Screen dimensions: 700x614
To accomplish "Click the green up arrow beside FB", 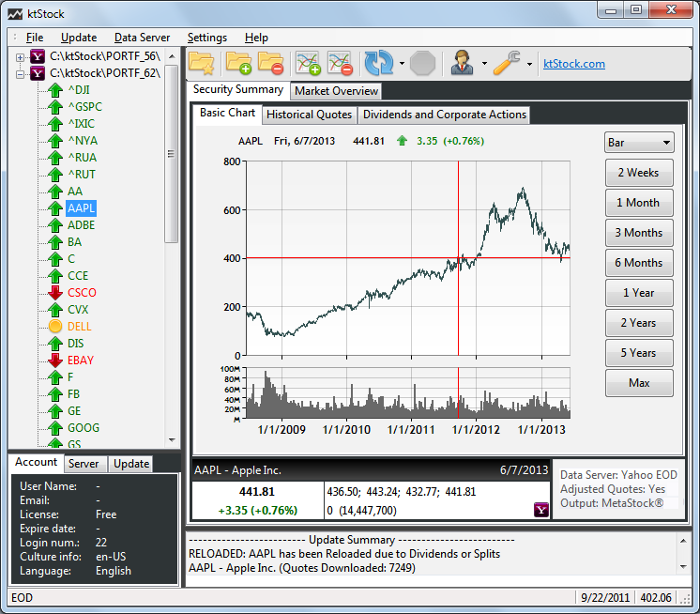I will pyautogui.click(x=55, y=394).
